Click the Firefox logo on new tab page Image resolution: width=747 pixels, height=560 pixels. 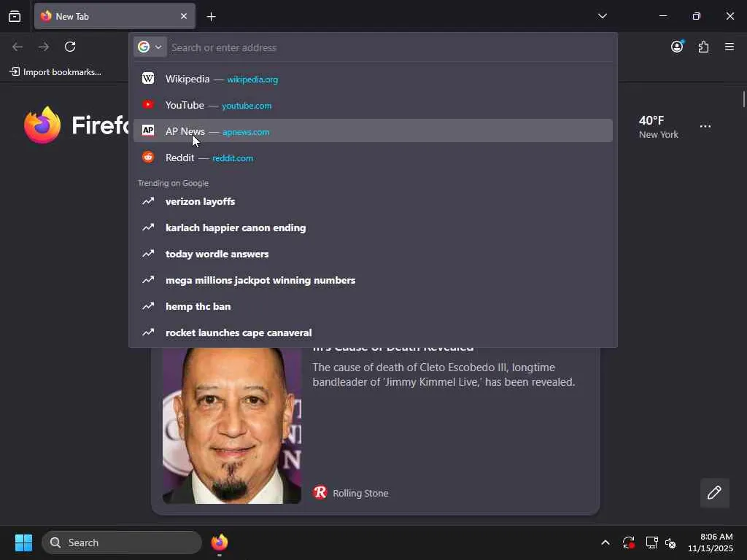coord(42,125)
